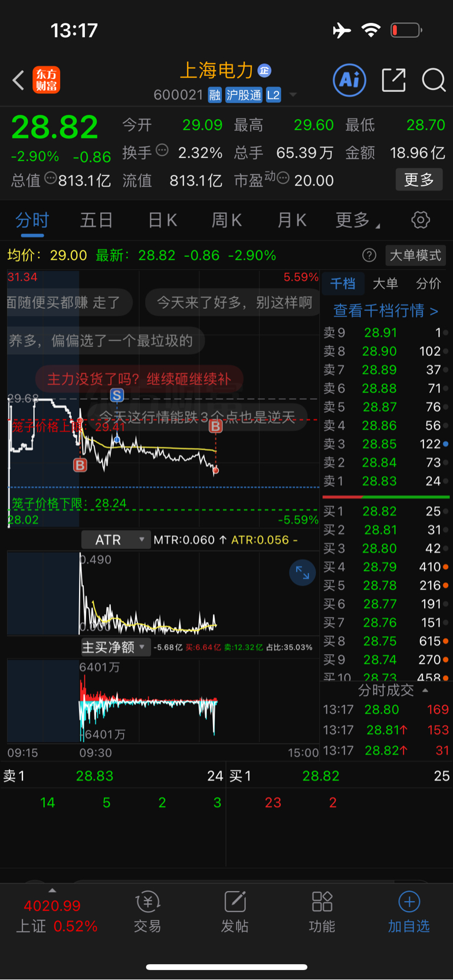The width and height of the screenshot is (453, 980).
Task: Tap the 卖3 row at 28.85
Action: [x=386, y=444]
